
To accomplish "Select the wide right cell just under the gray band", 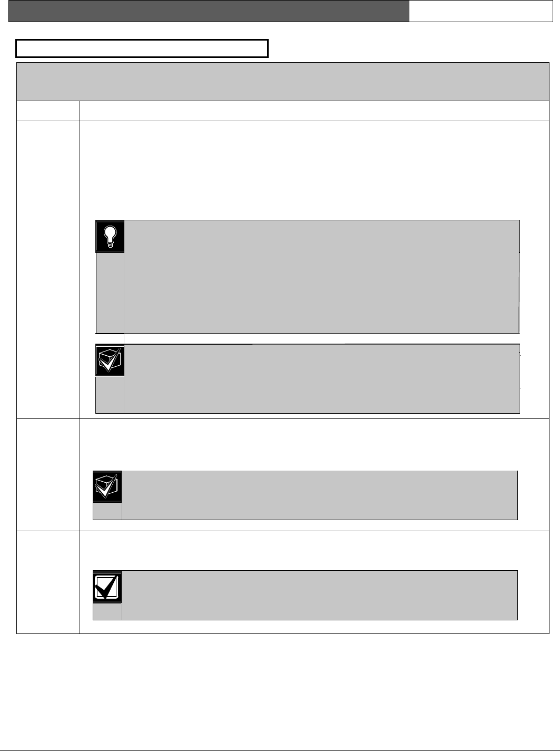I will click(x=315, y=111).
